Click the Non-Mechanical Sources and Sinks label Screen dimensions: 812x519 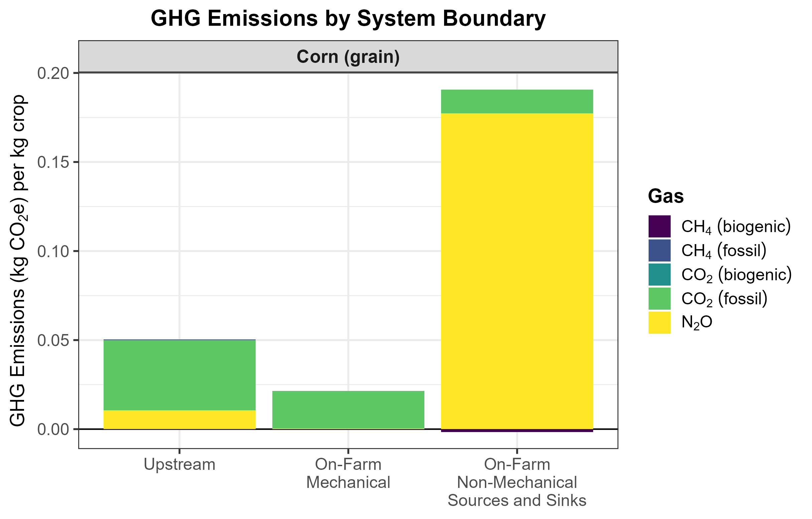pyautogui.click(x=517, y=483)
